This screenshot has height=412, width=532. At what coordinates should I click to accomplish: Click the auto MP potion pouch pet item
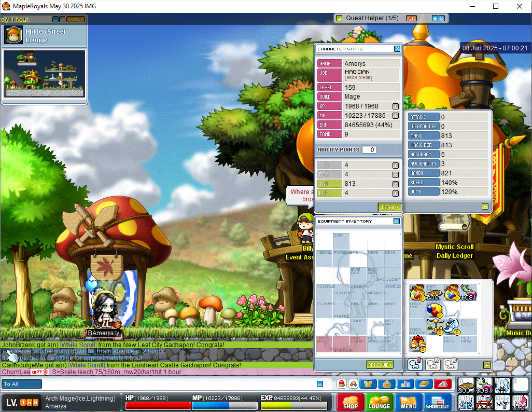[452, 293]
